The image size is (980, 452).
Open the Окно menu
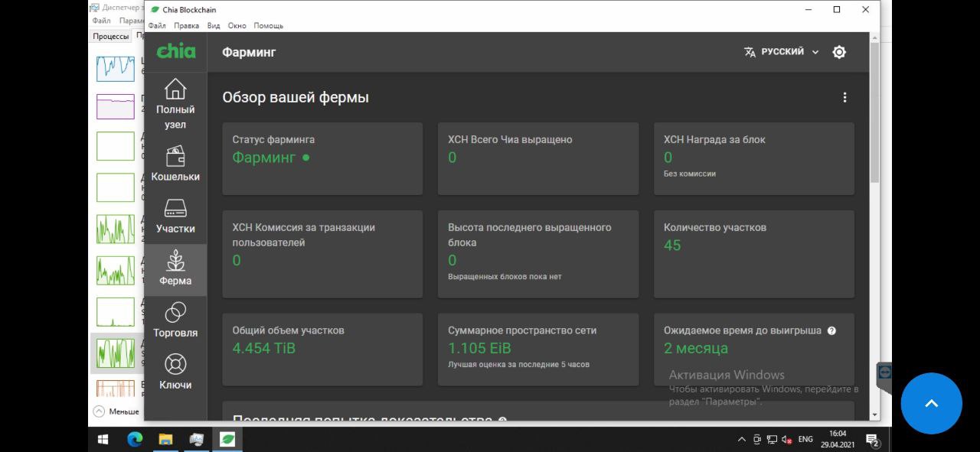[x=237, y=25]
